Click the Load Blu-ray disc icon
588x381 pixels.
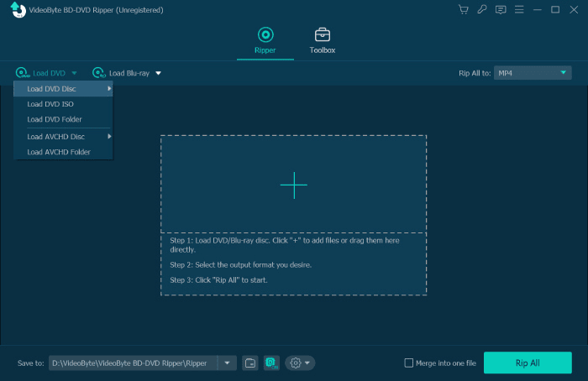point(99,73)
